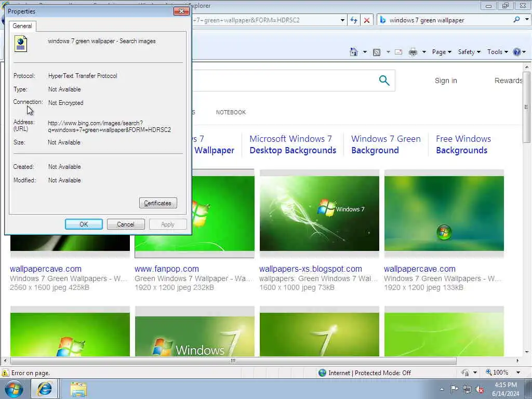Expand the feeds dropdown arrow
532x399 pixels.
click(x=388, y=52)
